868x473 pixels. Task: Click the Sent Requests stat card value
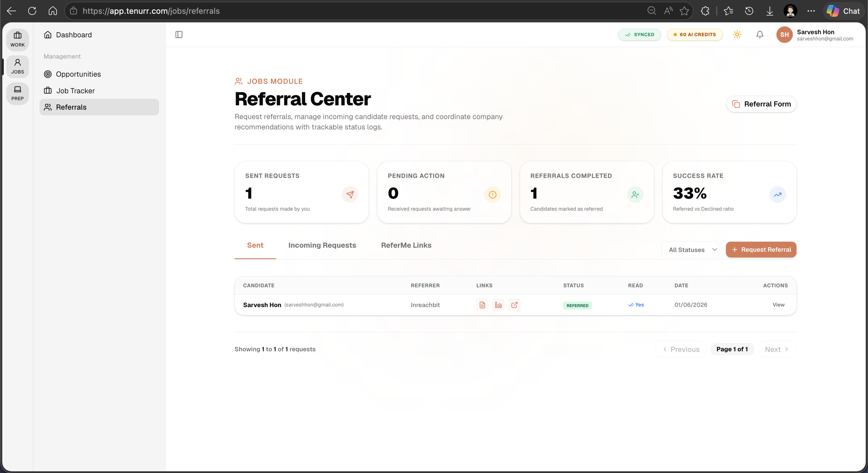249,193
